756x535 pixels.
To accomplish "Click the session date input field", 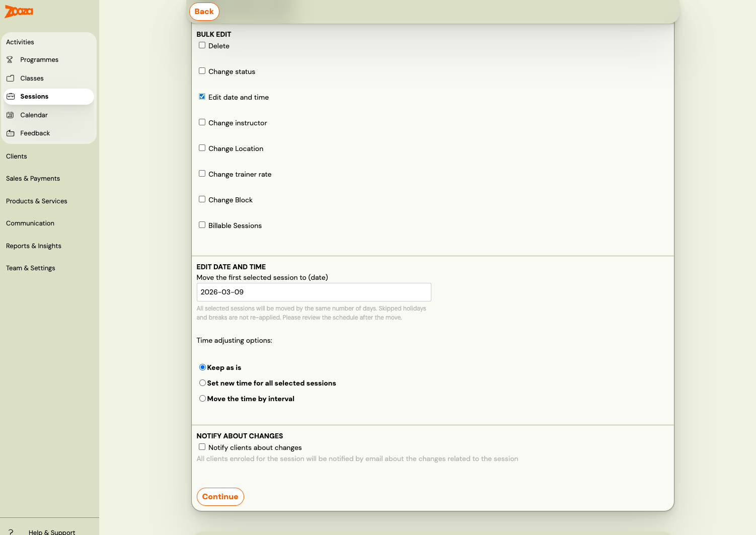I will click(x=314, y=292).
